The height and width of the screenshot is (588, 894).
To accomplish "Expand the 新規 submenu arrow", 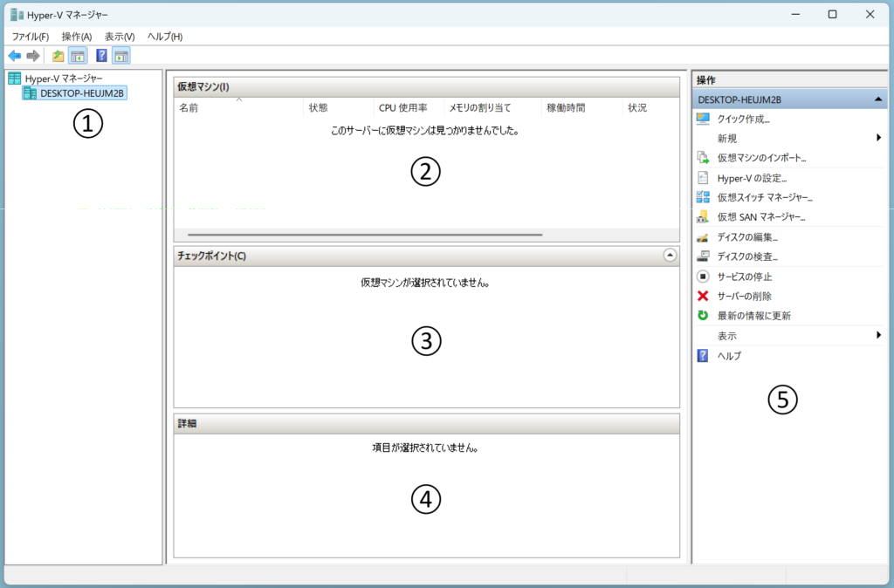I will pyautogui.click(x=878, y=138).
